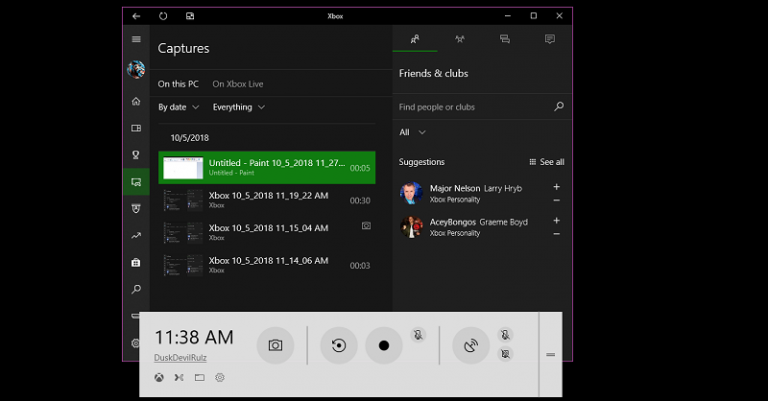The width and height of the screenshot is (768, 401).
Task: Go to Home in the Xbox sidebar
Action: pyautogui.click(x=136, y=101)
